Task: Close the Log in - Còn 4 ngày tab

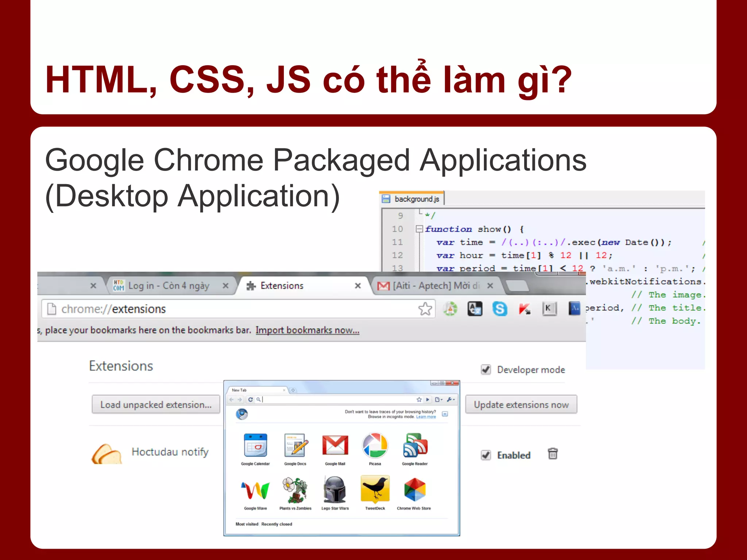Action: (225, 286)
